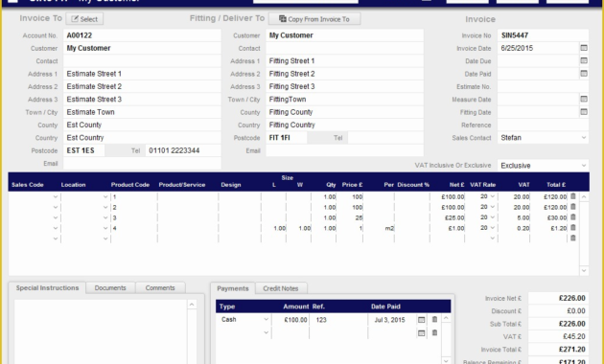
Task: Click Price cell 25 in product 3 row
Action: [350, 217]
